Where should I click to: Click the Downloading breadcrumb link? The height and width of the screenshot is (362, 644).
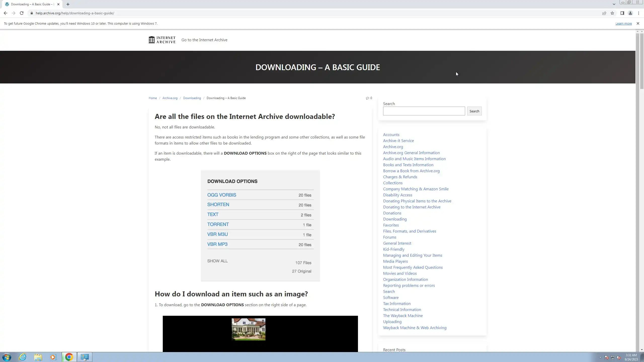coord(192,98)
